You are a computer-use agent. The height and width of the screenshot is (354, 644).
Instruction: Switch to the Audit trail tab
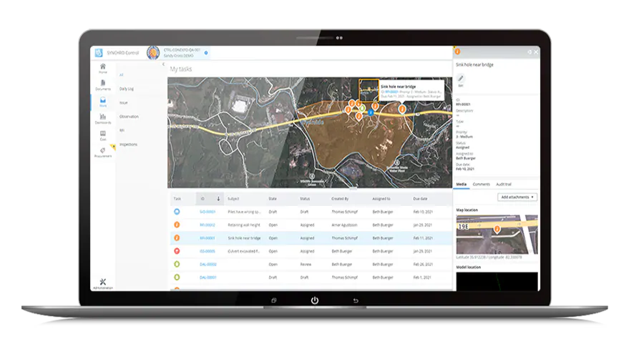point(504,185)
